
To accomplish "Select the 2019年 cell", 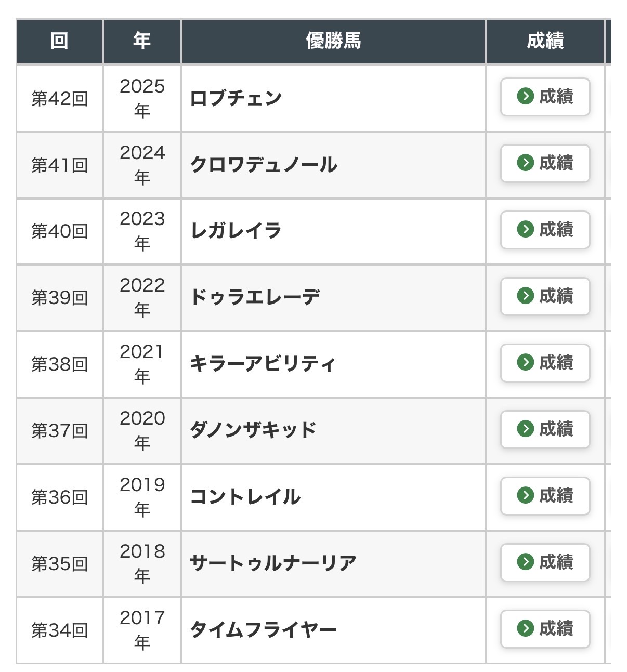I will (142, 497).
